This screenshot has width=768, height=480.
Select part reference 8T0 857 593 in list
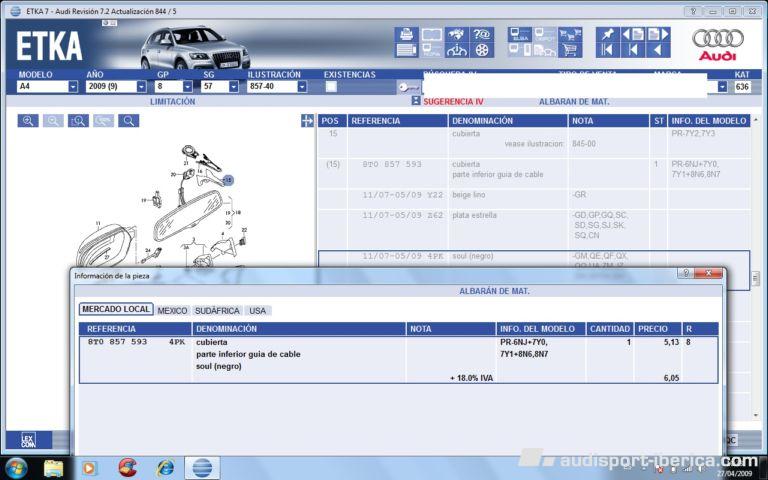pos(392,164)
